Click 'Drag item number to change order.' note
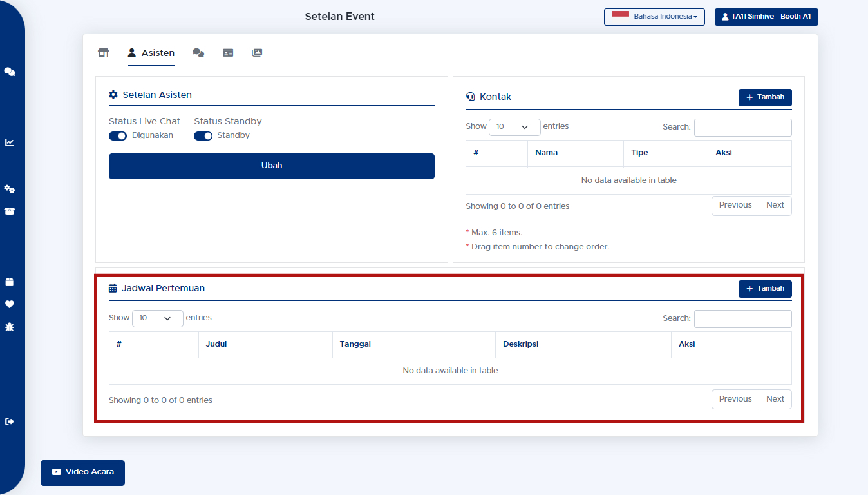868x495 pixels. click(x=540, y=247)
